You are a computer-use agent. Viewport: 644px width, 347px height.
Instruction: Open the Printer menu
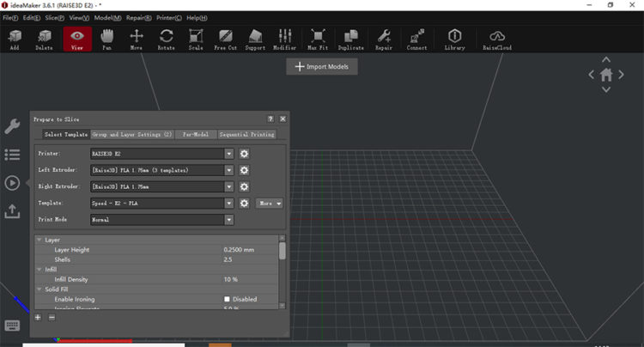click(169, 18)
